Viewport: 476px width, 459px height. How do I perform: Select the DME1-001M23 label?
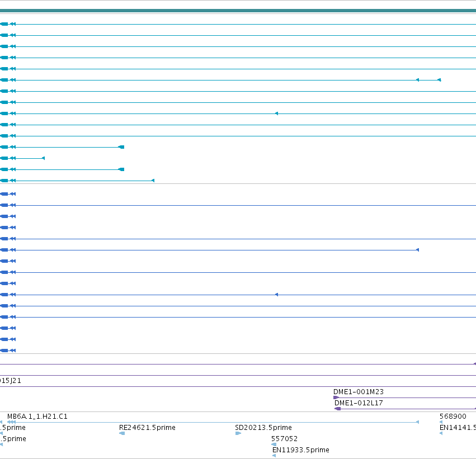(358, 392)
